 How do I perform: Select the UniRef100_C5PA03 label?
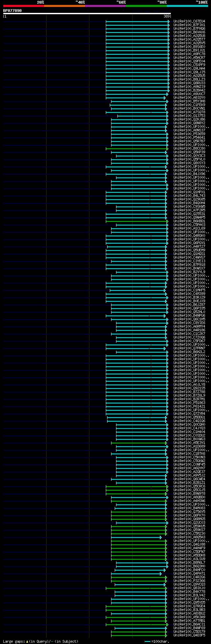(189, 225)
